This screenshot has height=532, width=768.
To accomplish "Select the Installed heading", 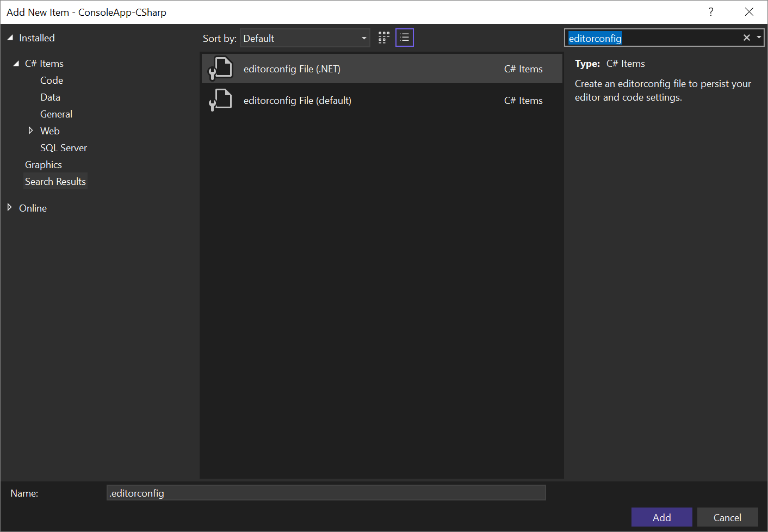I will 37,38.
